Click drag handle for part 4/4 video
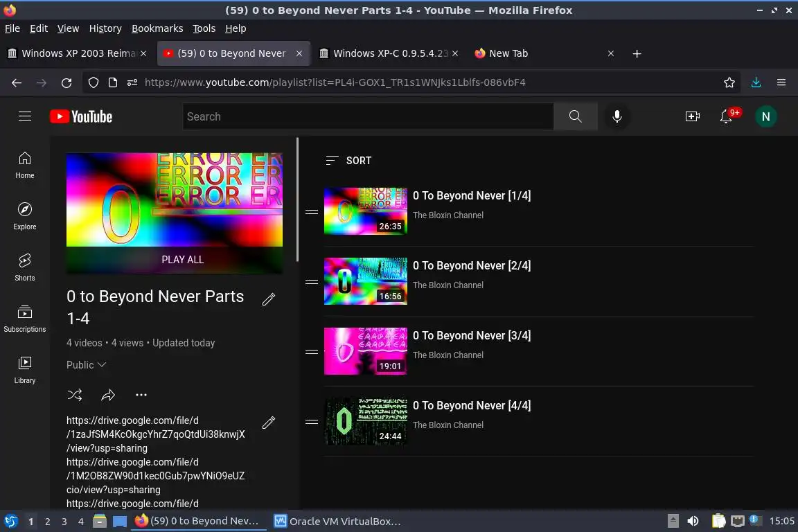Screen dimensions: 798x532 pos(312,422)
